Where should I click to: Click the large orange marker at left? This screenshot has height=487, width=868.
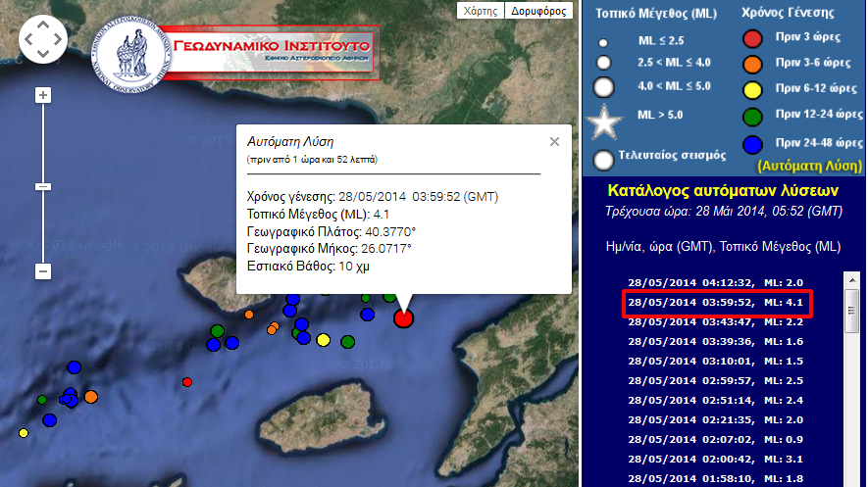[x=91, y=396]
